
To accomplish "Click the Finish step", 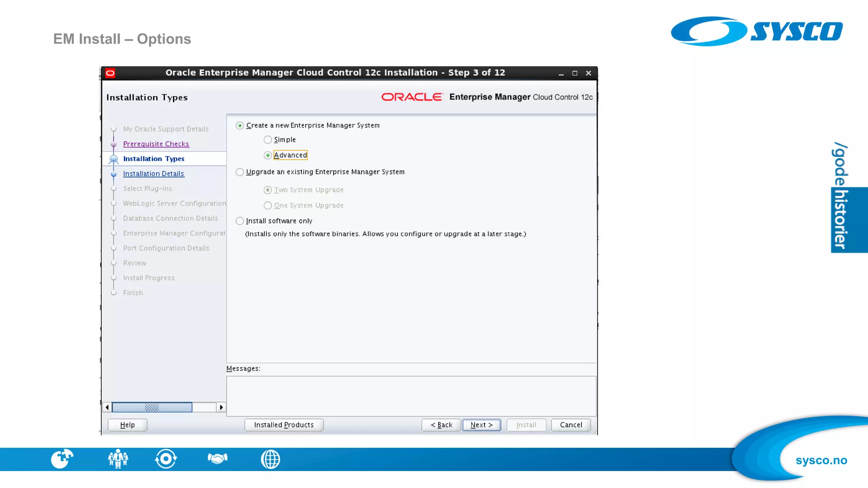I will tap(133, 293).
